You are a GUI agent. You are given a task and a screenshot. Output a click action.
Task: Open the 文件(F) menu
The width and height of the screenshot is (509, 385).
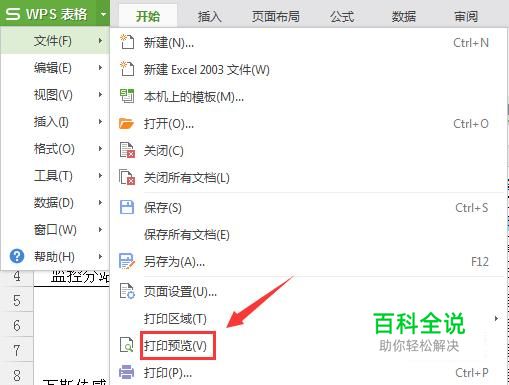(55, 41)
